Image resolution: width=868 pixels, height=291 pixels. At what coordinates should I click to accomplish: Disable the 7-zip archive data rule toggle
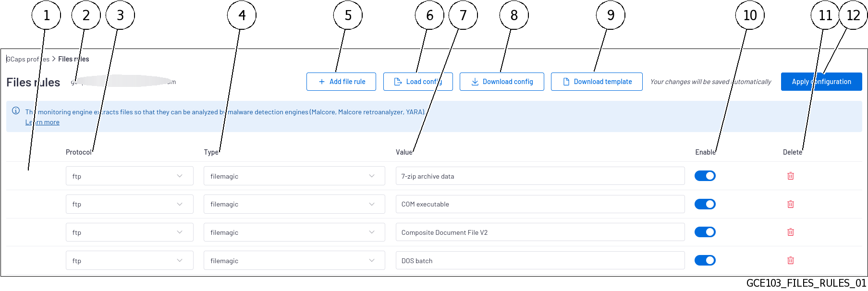click(x=705, y=176)
